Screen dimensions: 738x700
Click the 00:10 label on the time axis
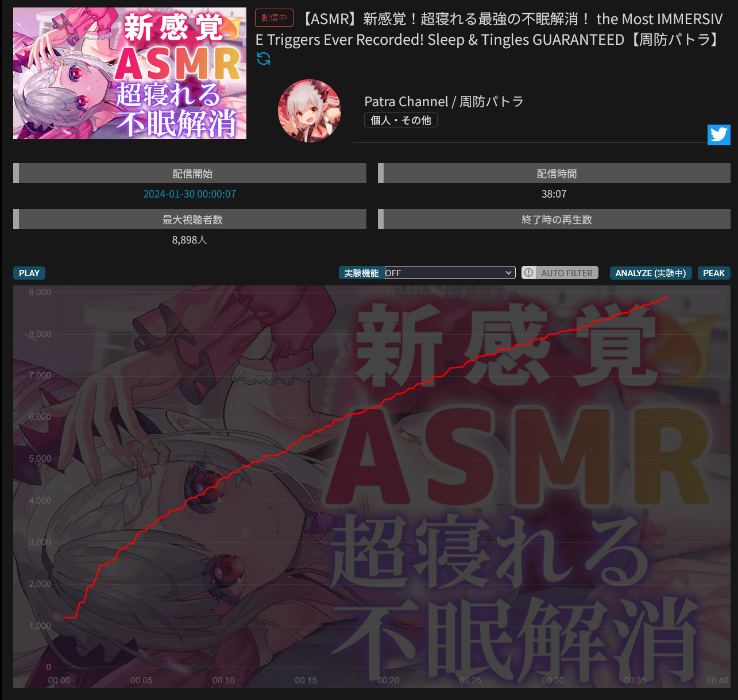pos(223,680)
